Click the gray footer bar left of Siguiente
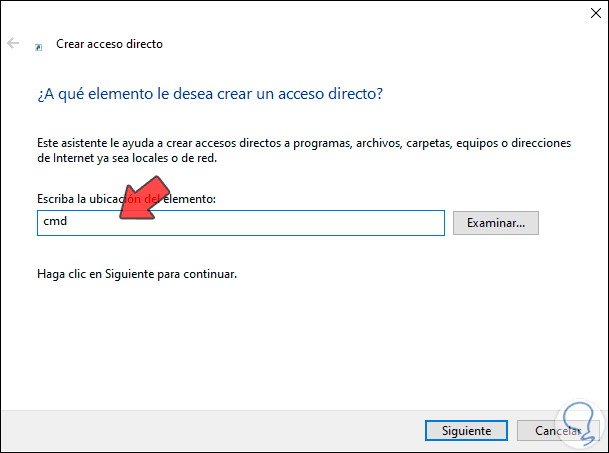The width and height of the screenshot is (609, 453). pyautogui.click(x=200, y=431)
